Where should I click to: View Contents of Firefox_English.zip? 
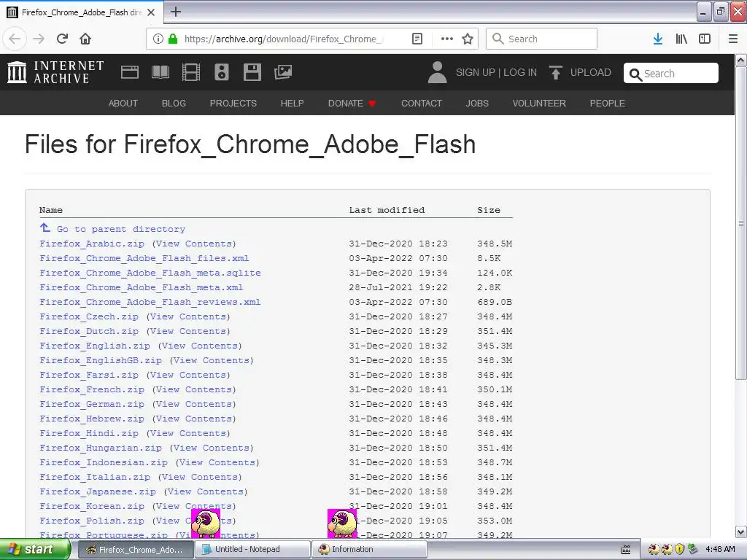pyautogui.click(x=200, y=346)
